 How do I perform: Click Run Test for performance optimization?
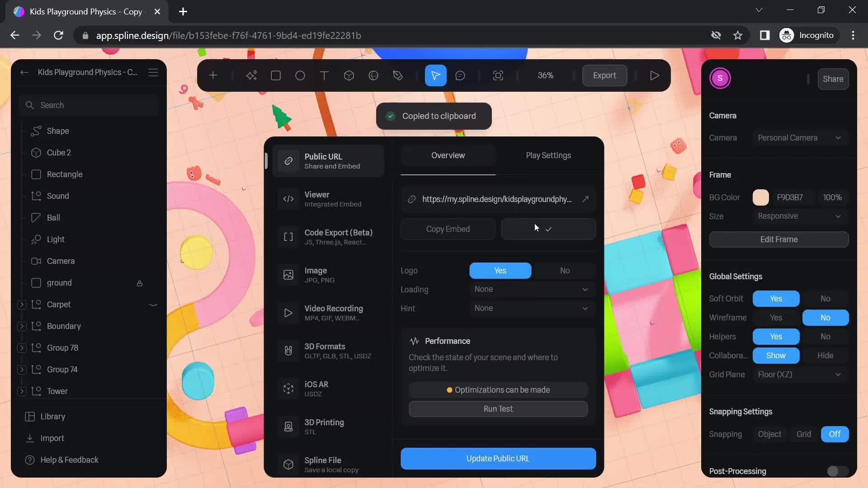tap(498, 409)
